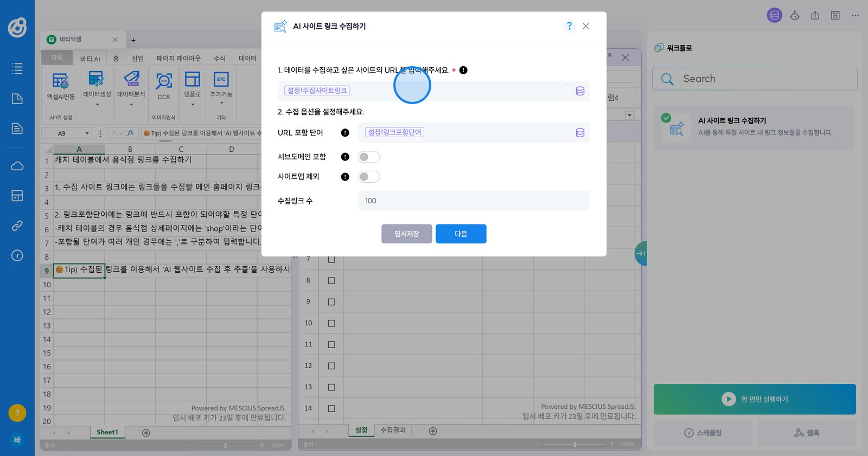The width and height of the screenshot is (868, 456).
Task: Check the checkbox in row 10 of settings sheet
Action: [331, 323]
